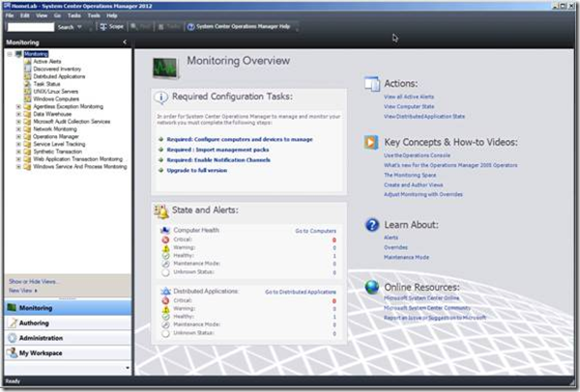Viewport: 580px width, 392px height.
Task: Switch to Monitoring workspace
Action: point(68,308)
